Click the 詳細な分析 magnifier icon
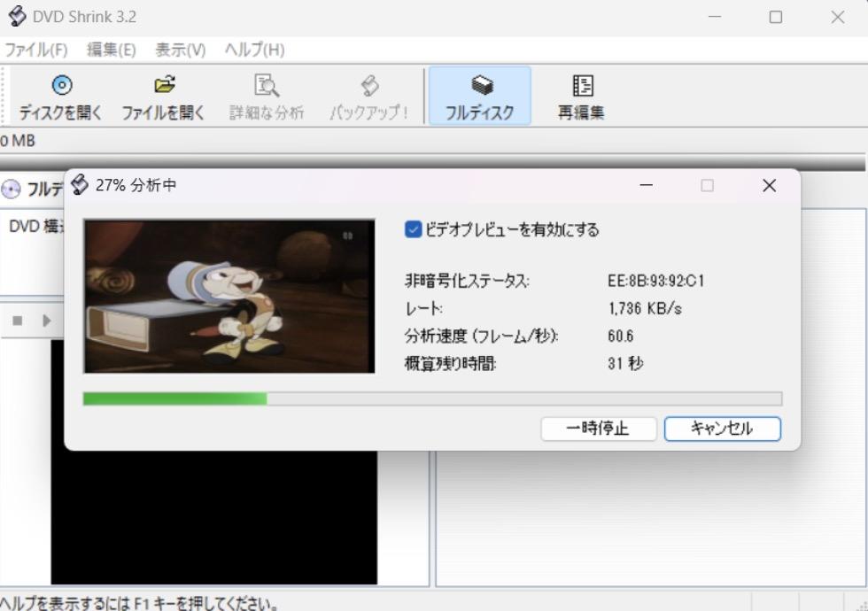Viewport: 868px width, 611px height. (x=267, y=85)
